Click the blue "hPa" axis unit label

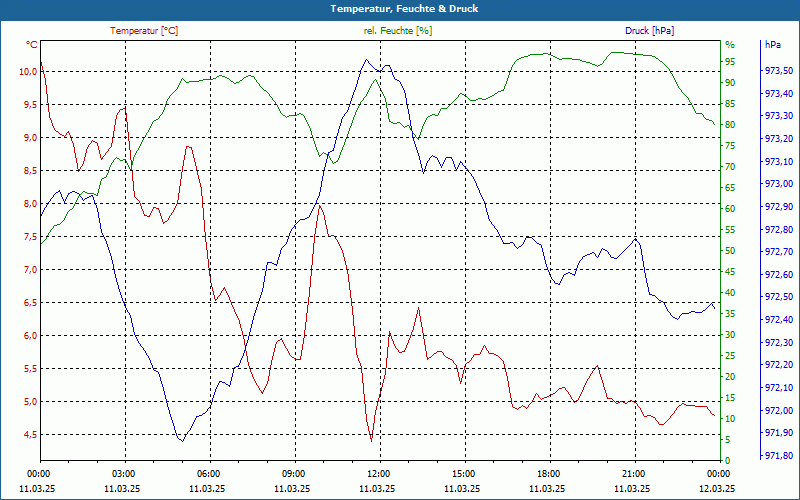point(773,44)
